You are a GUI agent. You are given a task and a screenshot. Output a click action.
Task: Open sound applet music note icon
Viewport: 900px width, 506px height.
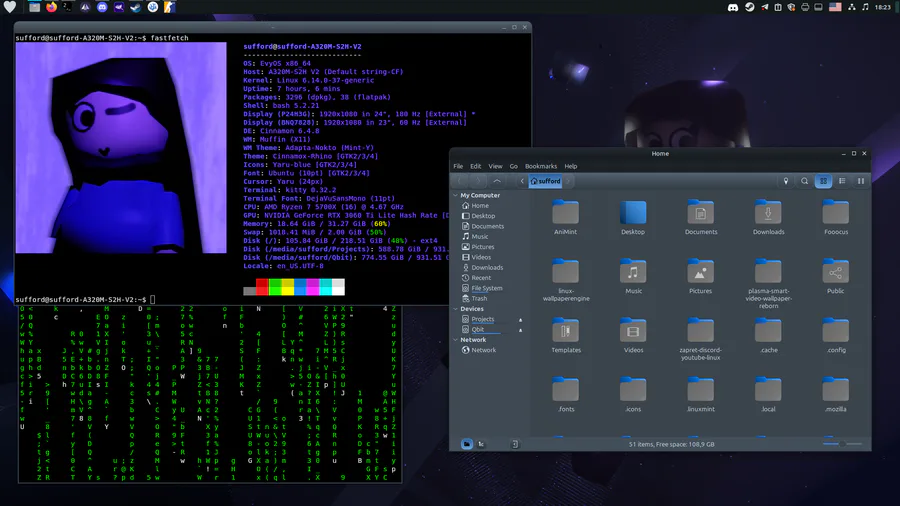pos(865,7)
